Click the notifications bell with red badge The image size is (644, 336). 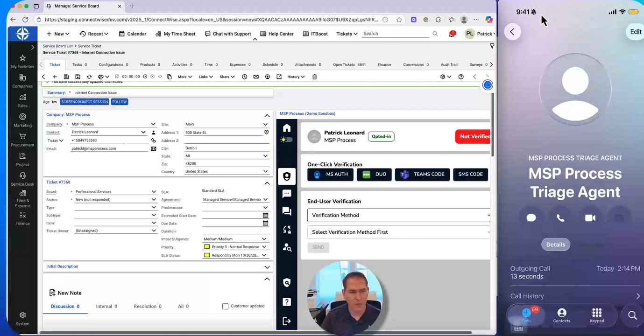(x=452, y=34)
